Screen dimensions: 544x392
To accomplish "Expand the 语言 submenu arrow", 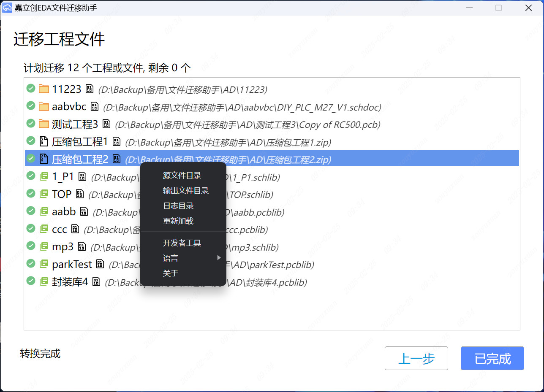I will click(x=219, y=258).
